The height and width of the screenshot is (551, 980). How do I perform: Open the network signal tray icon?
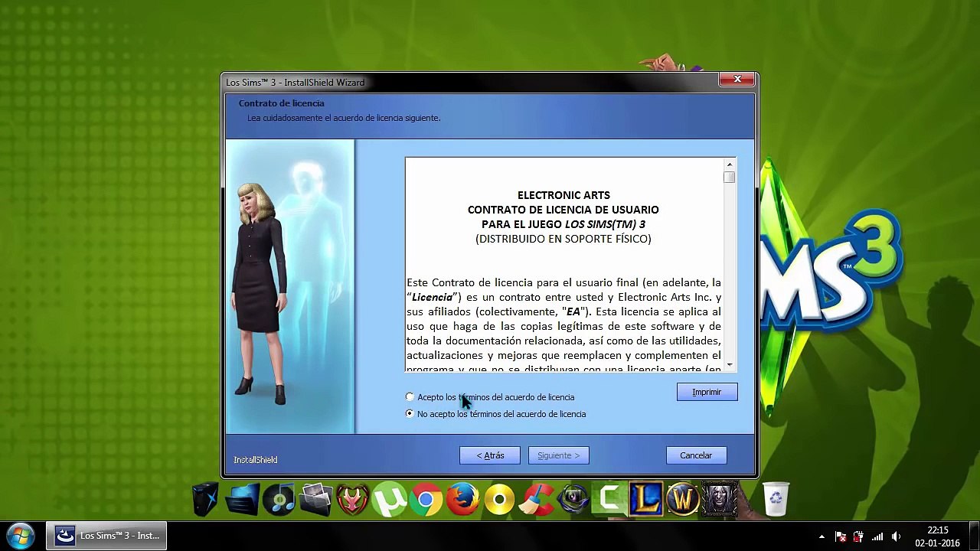pyautogui.click(x=877, y=536)
